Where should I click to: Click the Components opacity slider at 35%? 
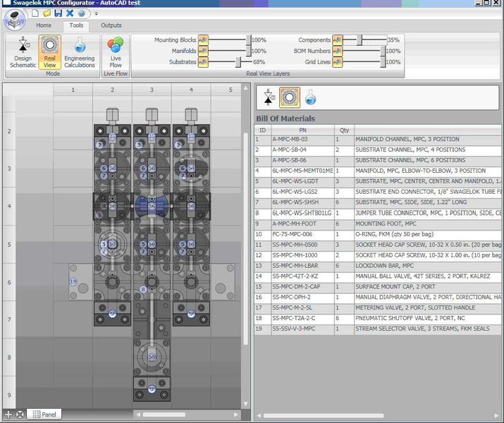359,40
